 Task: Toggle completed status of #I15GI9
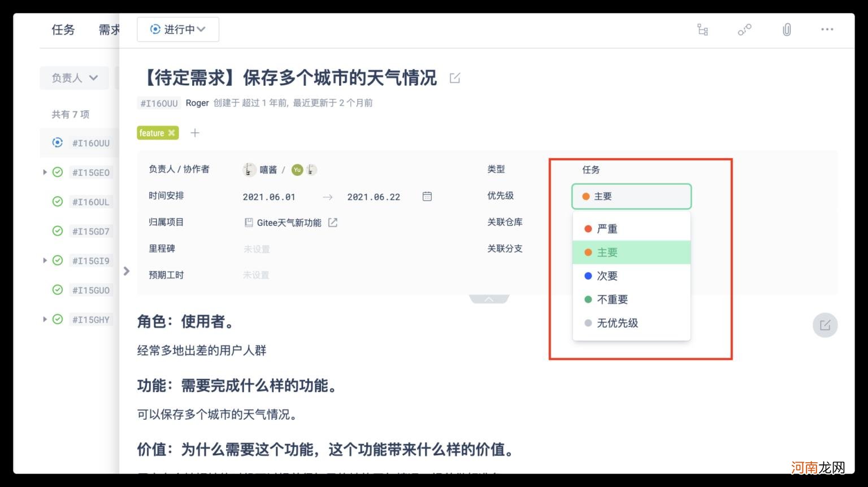pyautogui.click(x=58, y=260)
